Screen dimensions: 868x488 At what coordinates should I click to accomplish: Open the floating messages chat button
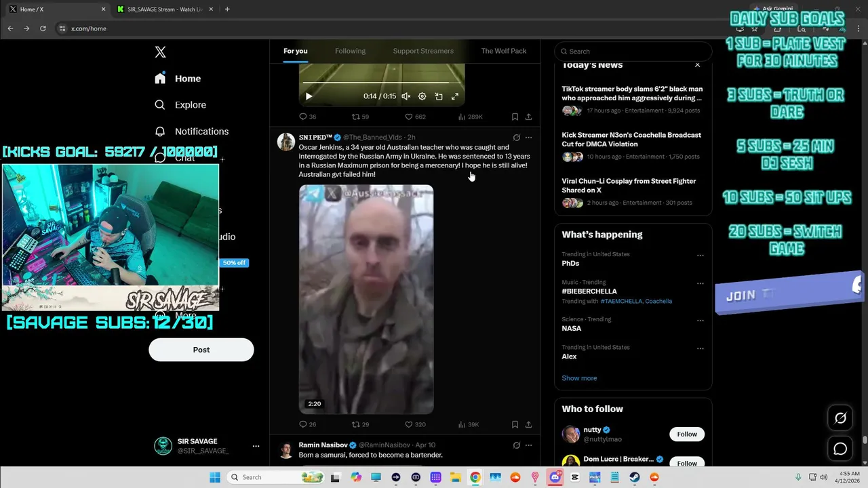click(840, 449)
